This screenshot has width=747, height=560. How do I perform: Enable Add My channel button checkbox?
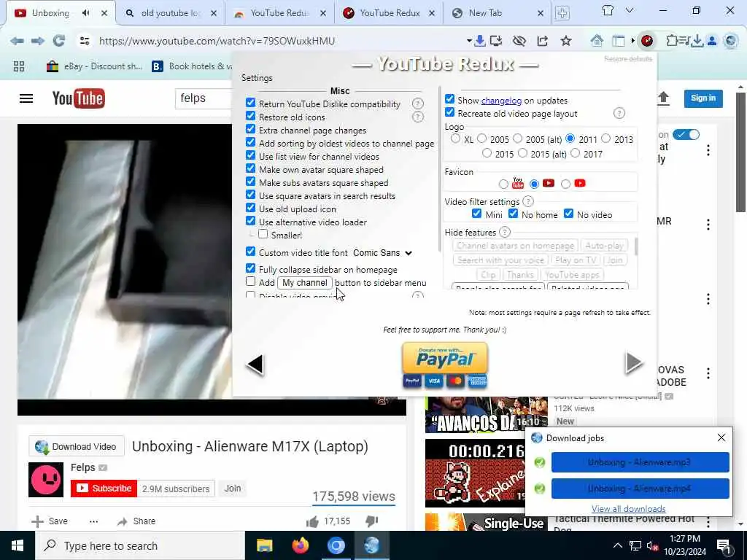click(x=251, y=281)
